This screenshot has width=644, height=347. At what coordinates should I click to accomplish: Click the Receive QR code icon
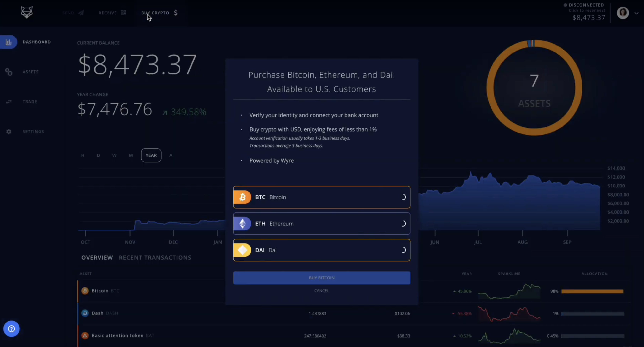(x=123, y=13)
